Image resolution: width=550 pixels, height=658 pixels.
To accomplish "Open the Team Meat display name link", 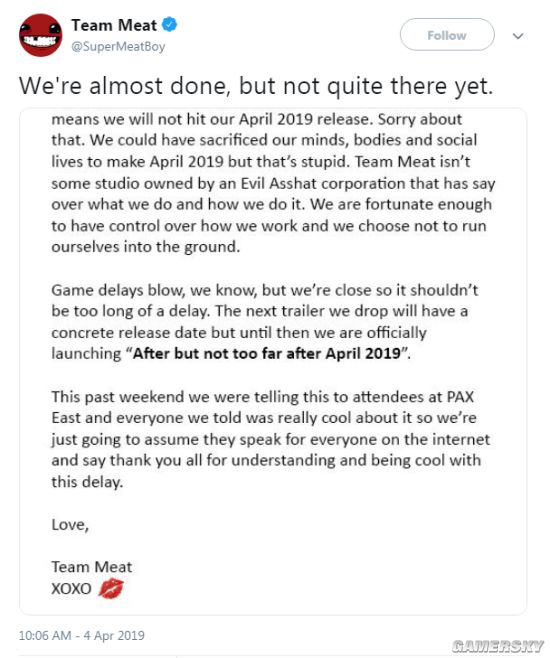I will click(x=114, y=25).
